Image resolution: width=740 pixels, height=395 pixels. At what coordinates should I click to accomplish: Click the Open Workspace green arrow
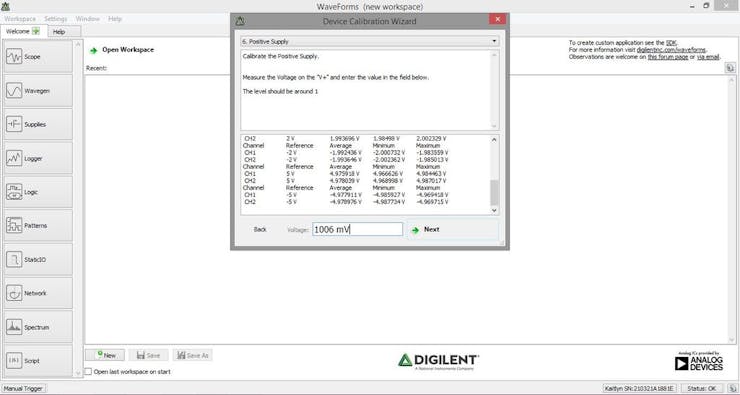pos(93,50)
